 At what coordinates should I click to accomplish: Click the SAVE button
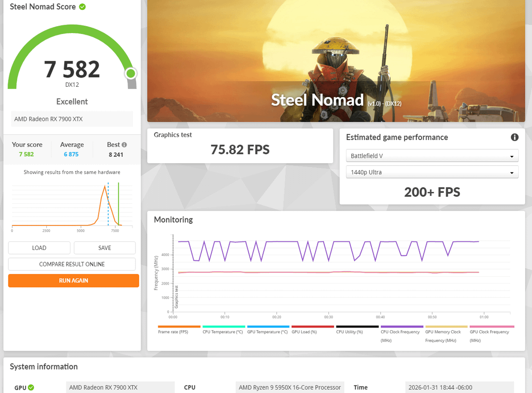tap(104, 248)
